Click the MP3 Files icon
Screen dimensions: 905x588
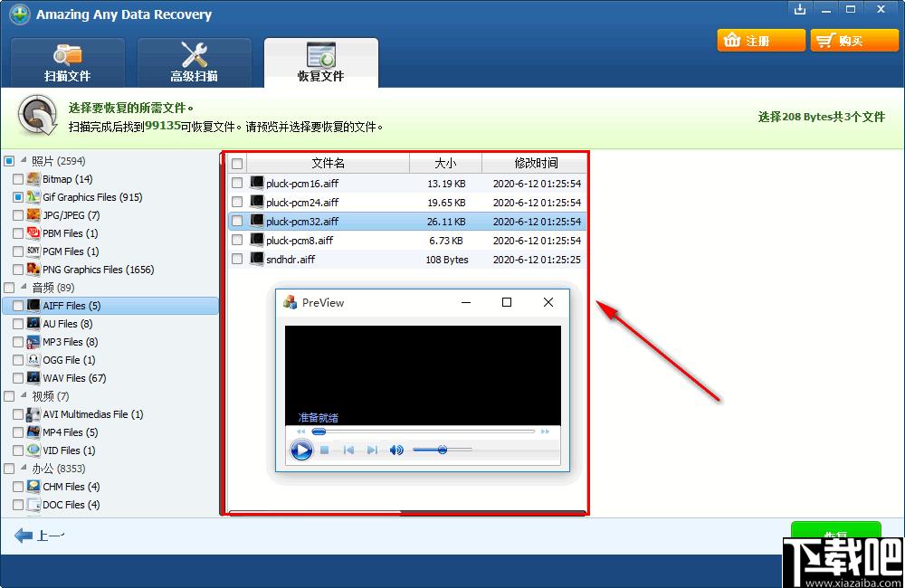pos(33,341)
